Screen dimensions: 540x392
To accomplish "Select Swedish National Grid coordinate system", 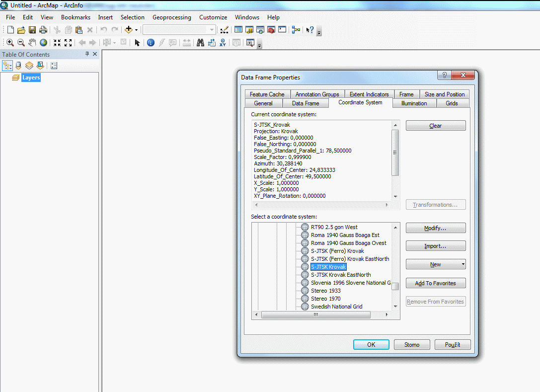I will point(336,307).
